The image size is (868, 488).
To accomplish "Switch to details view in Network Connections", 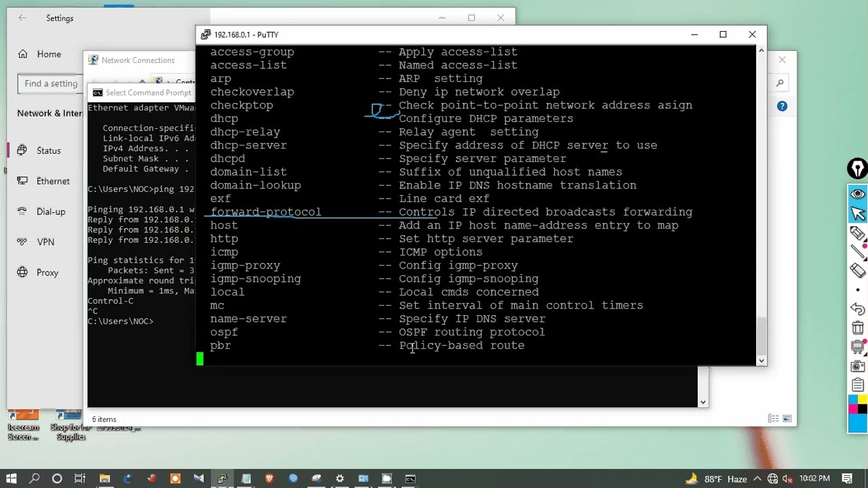I will (773, 419).
